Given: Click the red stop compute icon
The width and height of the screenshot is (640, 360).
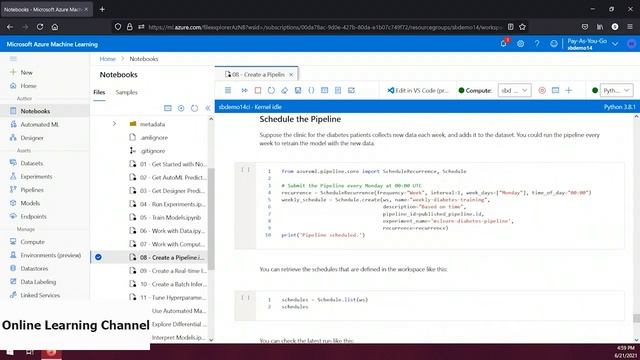Looking at the screenshot, I should click(x=542, y=90).
